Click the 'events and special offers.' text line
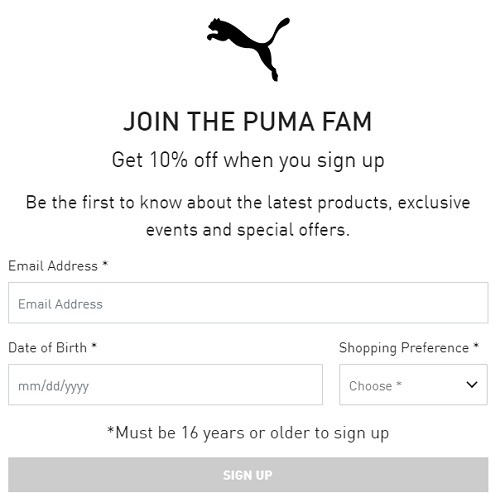500x502 pixels. tap(248, 230)
